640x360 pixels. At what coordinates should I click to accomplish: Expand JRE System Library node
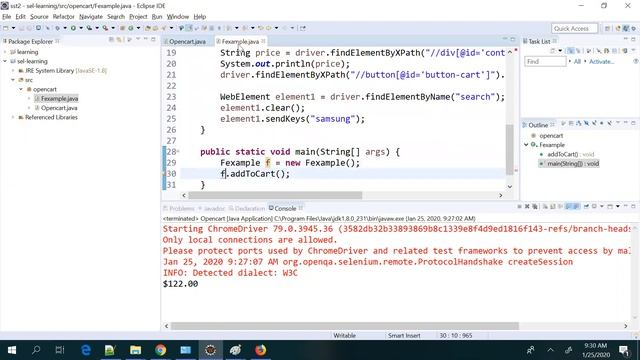[x=13, y=71]
